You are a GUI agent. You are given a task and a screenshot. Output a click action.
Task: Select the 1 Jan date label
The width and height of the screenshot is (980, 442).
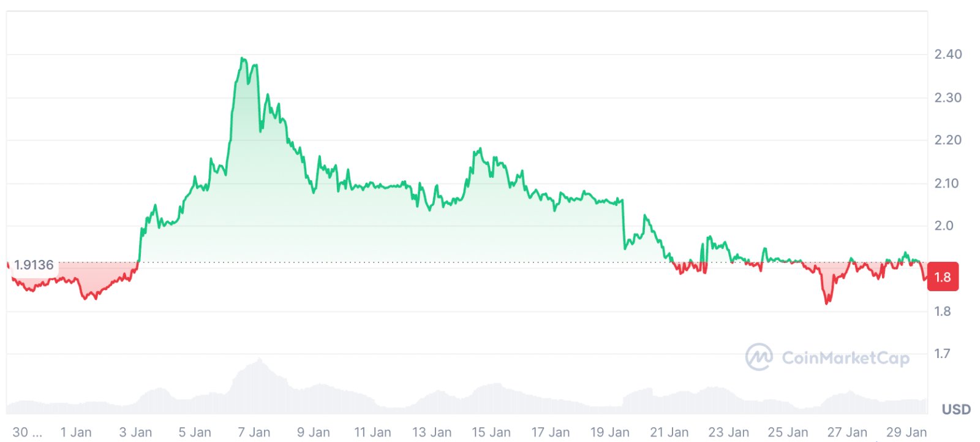click(76, 432)
